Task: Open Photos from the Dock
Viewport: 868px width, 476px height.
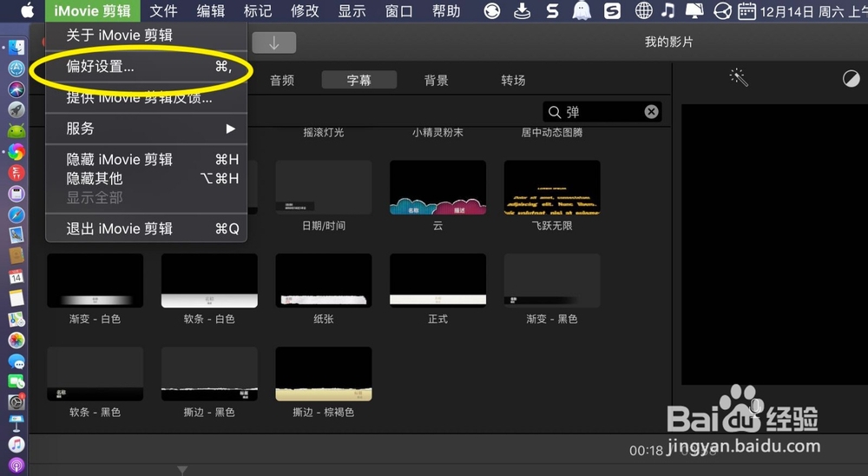Action: 16,340
